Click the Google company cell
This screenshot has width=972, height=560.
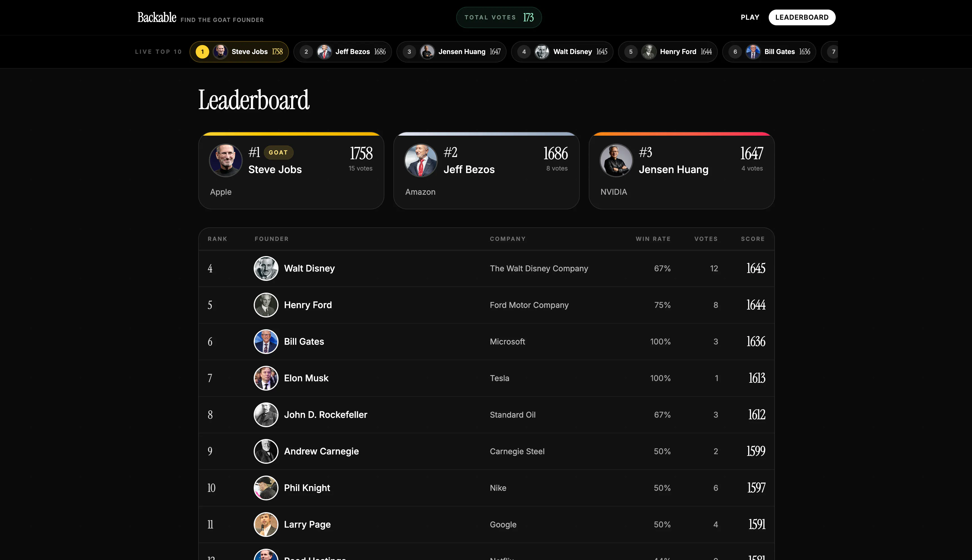[x=503, y=524]
